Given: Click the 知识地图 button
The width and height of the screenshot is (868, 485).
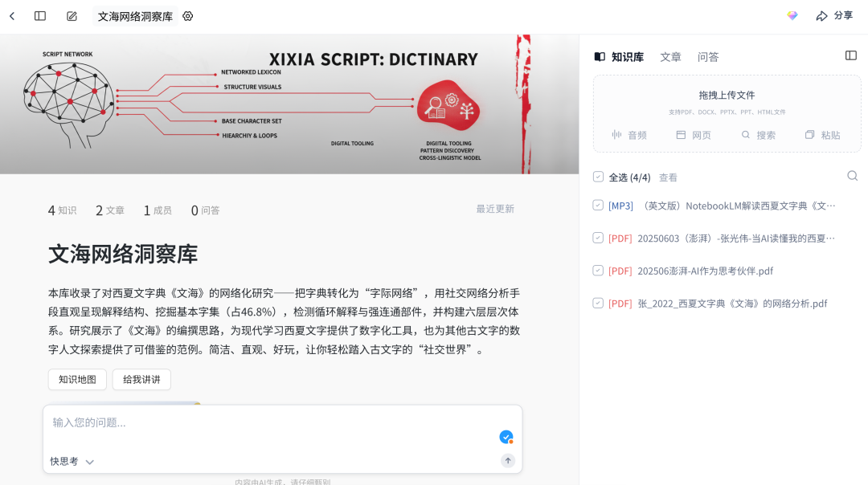Looking at the screenshot, I should [77, 380].
